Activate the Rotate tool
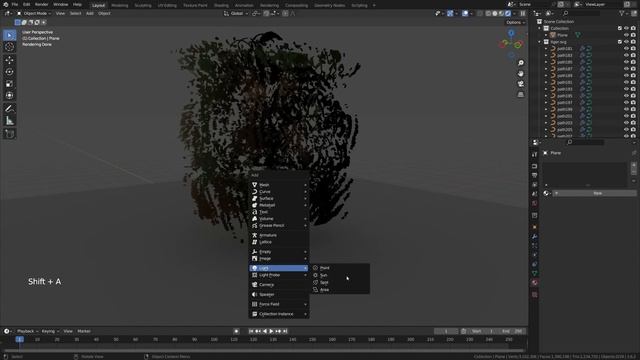Screen dimensions: 640x360 [9, 72]
